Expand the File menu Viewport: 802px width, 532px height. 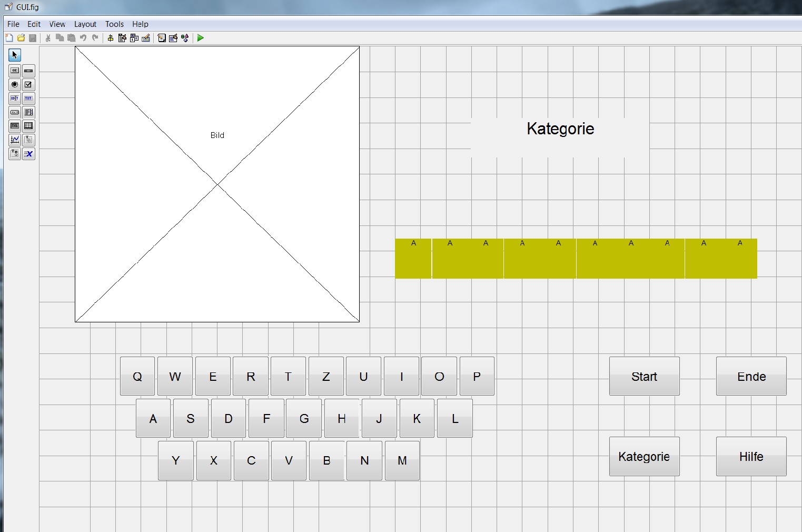[x=13, y=24]
